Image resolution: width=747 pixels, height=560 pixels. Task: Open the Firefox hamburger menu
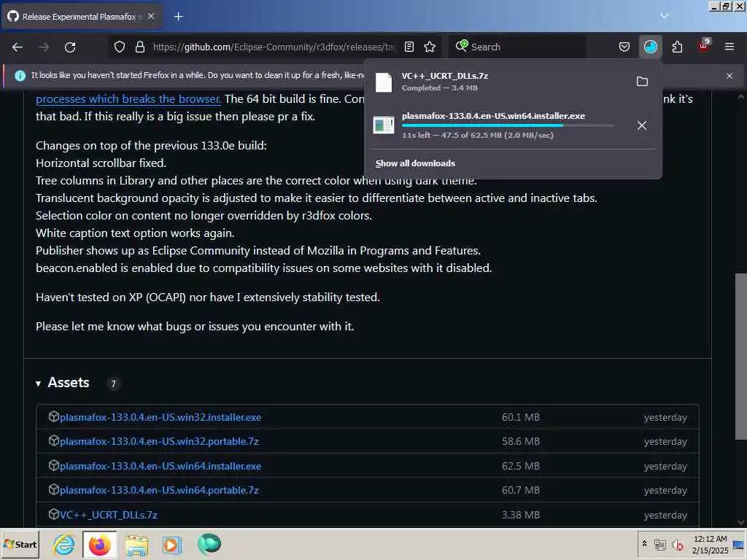[x=729, y=47]
